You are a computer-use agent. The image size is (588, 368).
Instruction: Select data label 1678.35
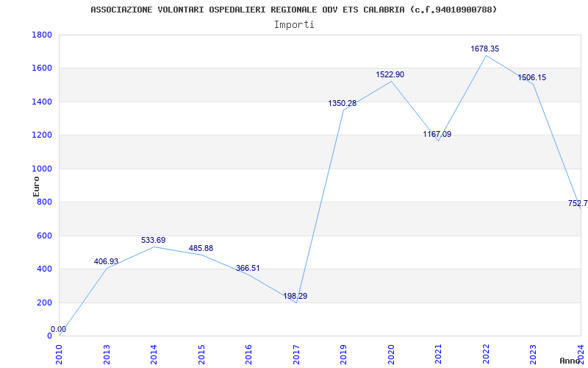coord(485,49)
